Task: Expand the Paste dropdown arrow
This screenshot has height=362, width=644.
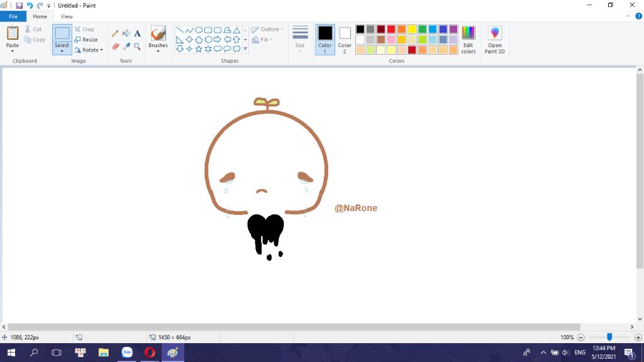Action: (13, 51)
